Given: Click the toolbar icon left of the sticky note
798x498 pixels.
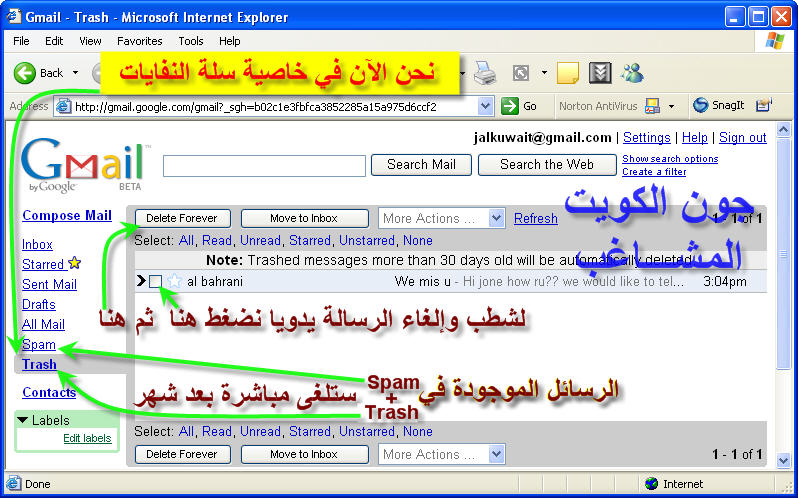Looking at the screenshot, I should click(x=521, y=73).
